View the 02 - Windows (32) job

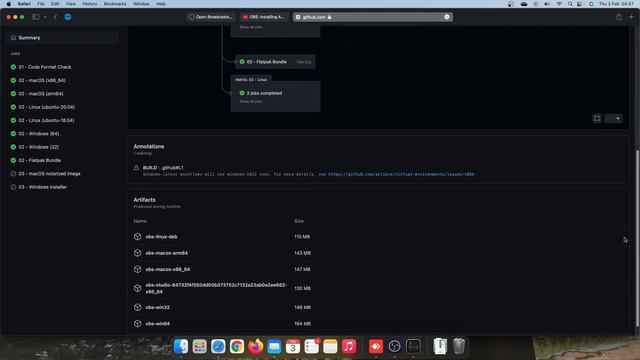[x=38, y=147]
